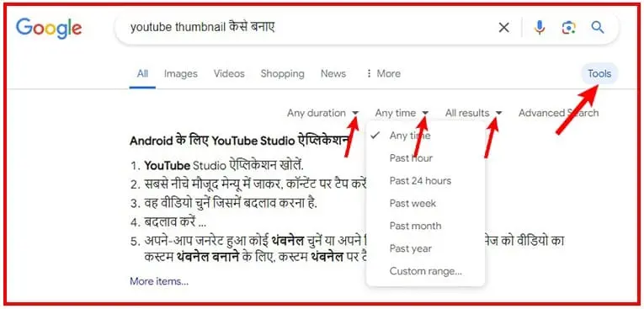
Task: Expand the All results dropdown
Action: tap(474, 113)
